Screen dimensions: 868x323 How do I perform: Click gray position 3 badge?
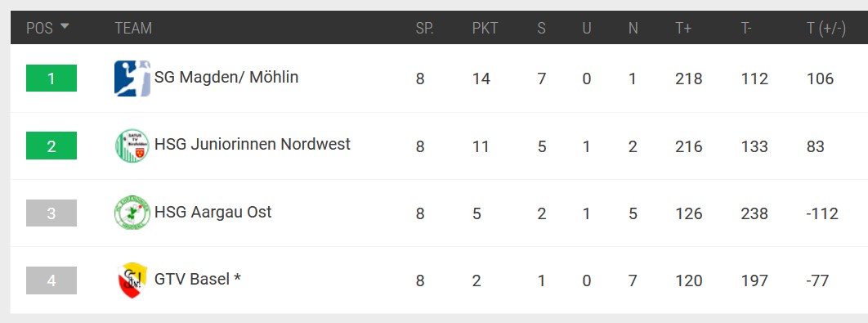(51, 213)
